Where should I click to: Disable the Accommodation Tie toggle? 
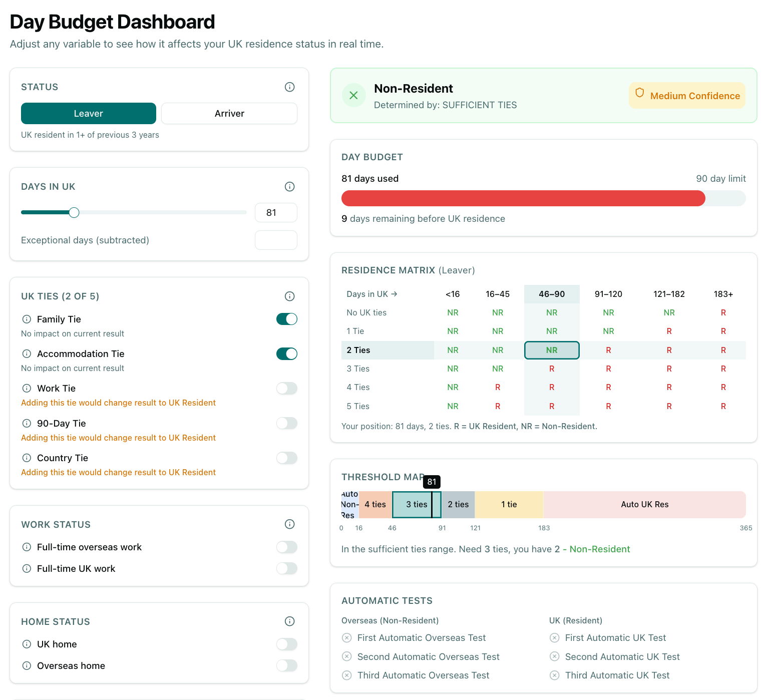(x=286, y=354)
